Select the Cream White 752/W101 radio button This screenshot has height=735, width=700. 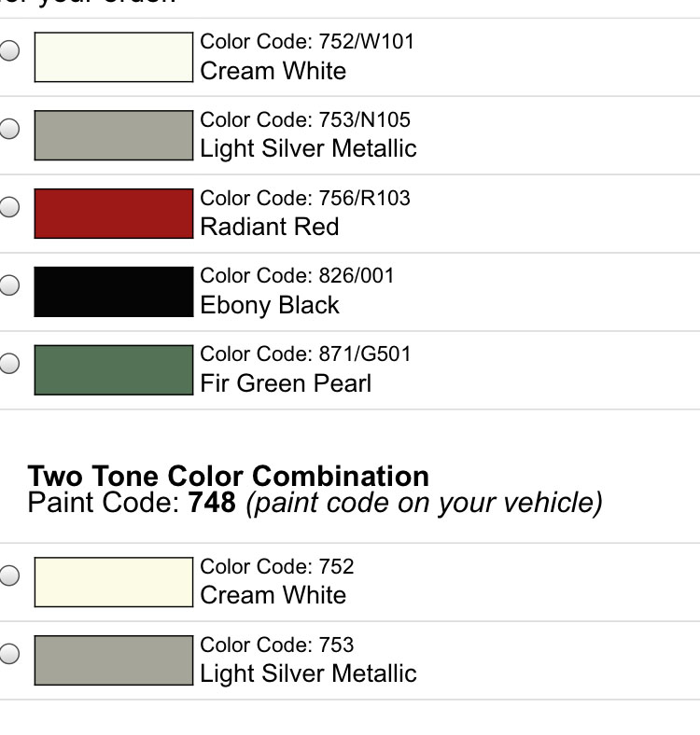coord(8,50)
